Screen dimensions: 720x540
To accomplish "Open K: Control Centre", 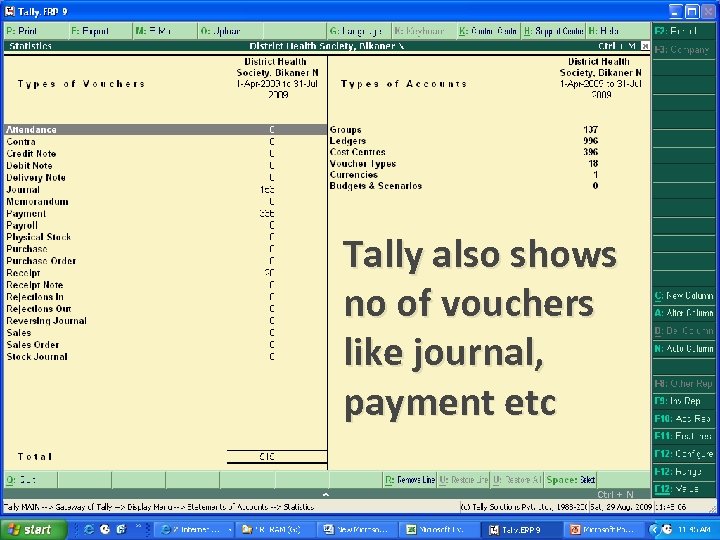I will point(489,31).
